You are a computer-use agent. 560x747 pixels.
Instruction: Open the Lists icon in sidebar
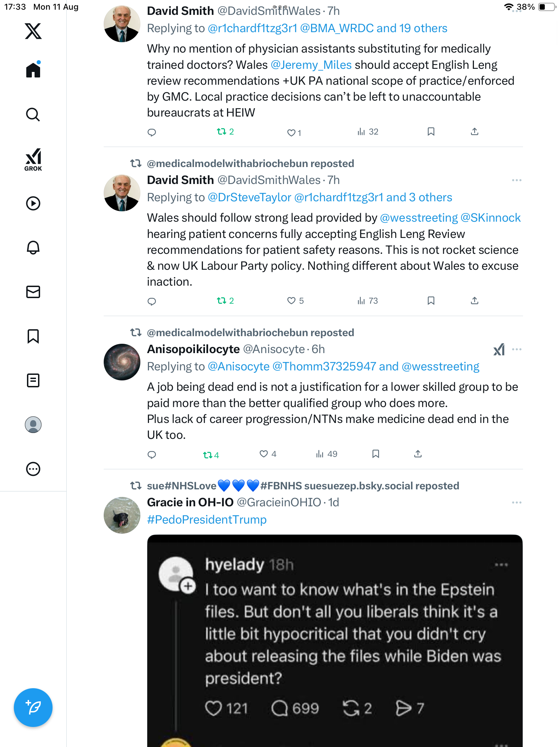click(33, 380)
